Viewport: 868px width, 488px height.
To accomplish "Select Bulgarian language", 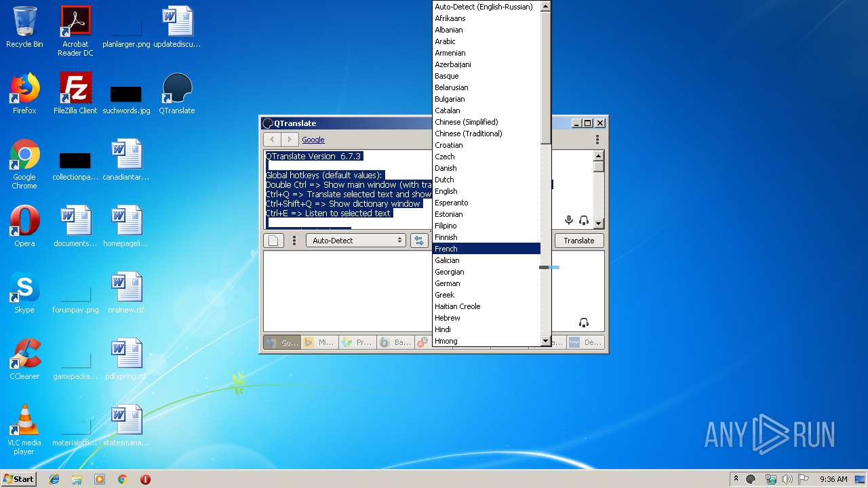I will (486, 99).
